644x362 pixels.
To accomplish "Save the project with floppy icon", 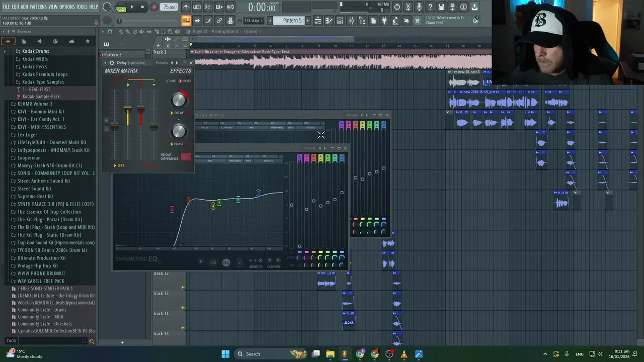I will [x=441, y=7].
